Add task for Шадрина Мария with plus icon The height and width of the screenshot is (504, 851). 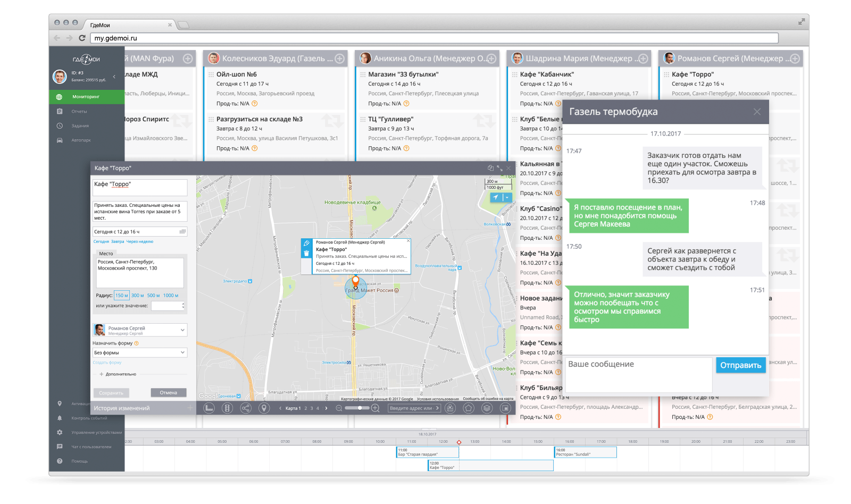(x=643, y=58)
